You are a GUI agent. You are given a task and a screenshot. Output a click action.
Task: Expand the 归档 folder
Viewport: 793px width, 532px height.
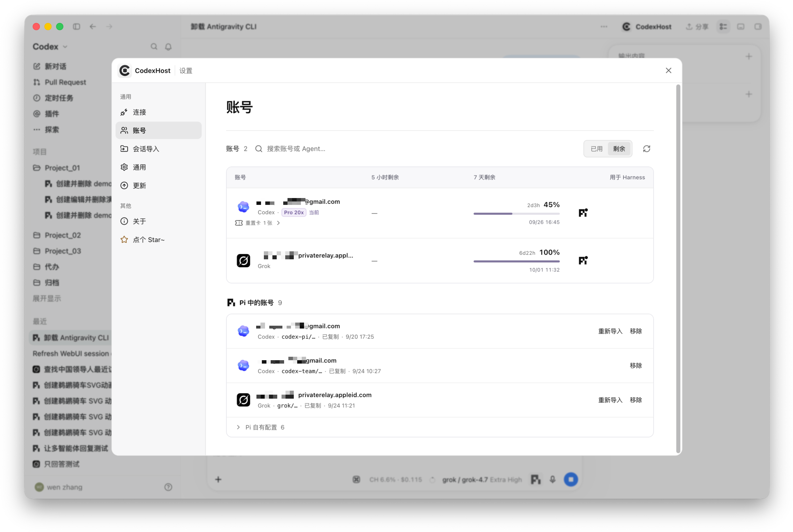point(46,282)
